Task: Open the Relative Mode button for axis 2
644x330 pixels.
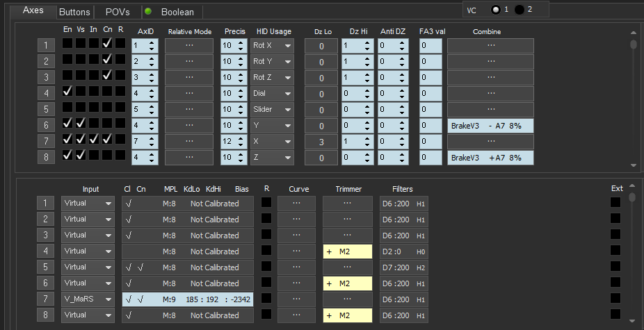Action: click(x=189, y=62)
